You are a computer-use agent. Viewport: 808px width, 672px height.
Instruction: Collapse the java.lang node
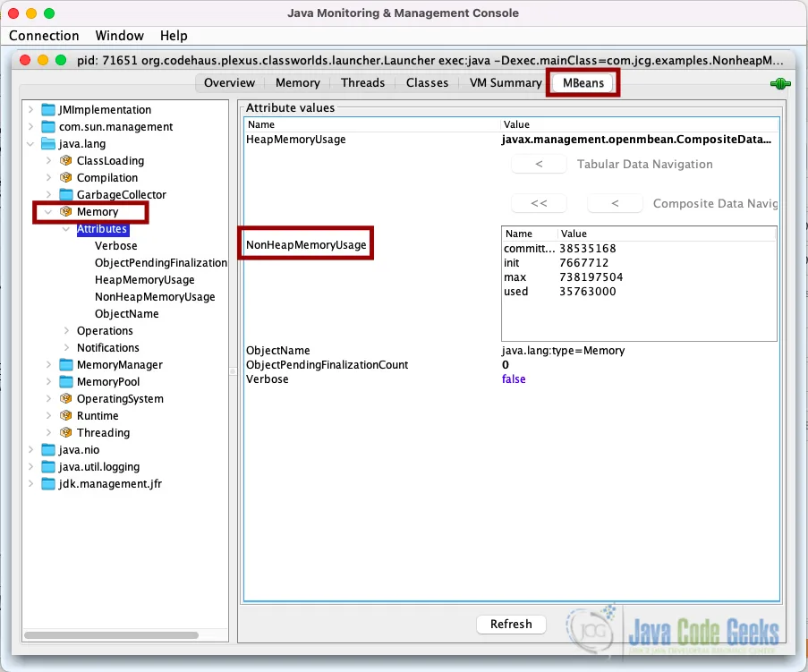31,144
